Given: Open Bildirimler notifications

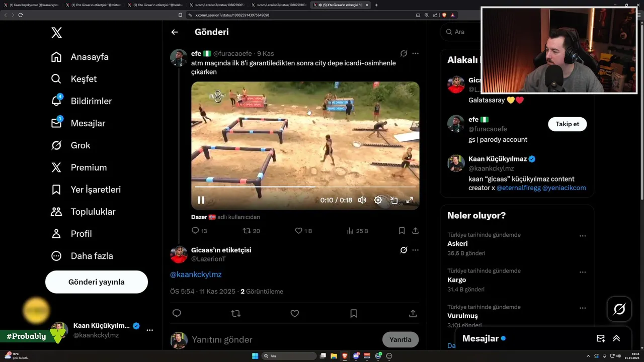Looking at the screenshot, I should pyautogui.click(x=81, y=101).
